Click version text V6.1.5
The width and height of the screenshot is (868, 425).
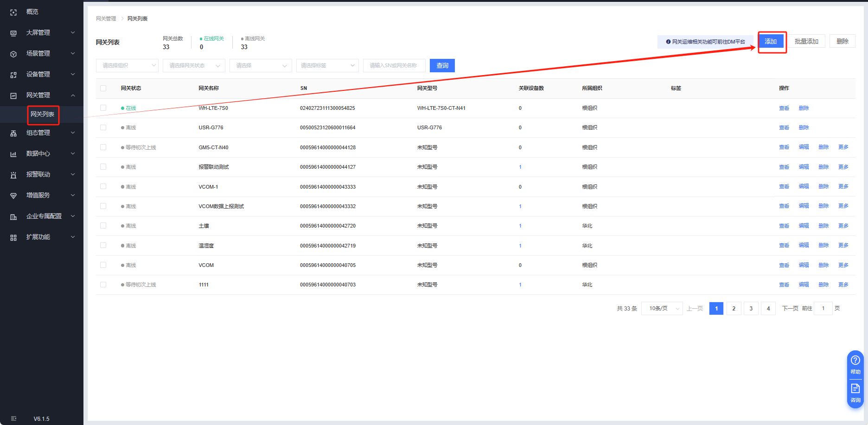tap(41, 419)
